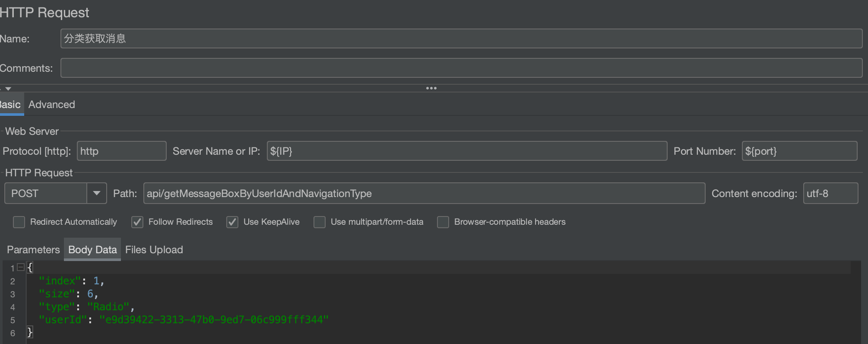Click the "index" key in body data

click(60, 281)
